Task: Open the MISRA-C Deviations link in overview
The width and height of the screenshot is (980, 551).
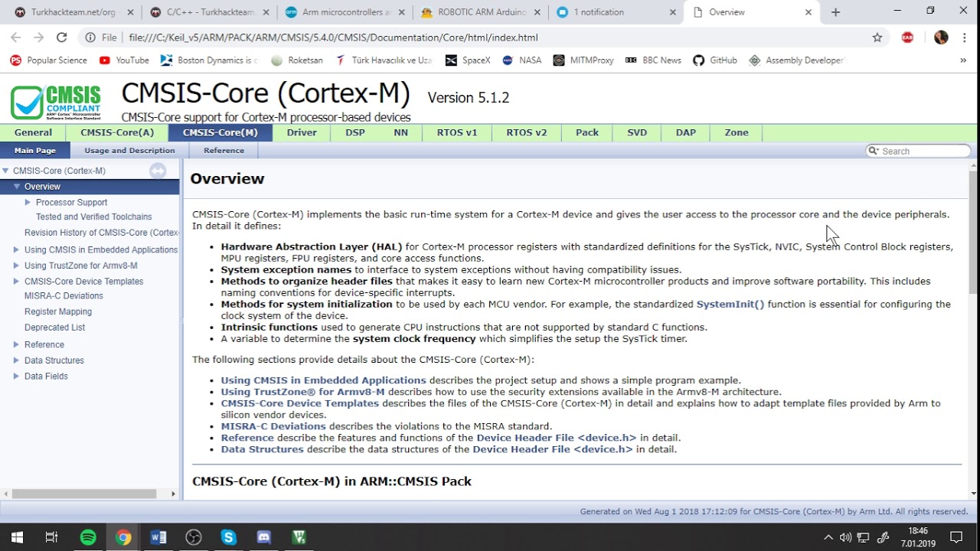Action: (x=273, y=426)
